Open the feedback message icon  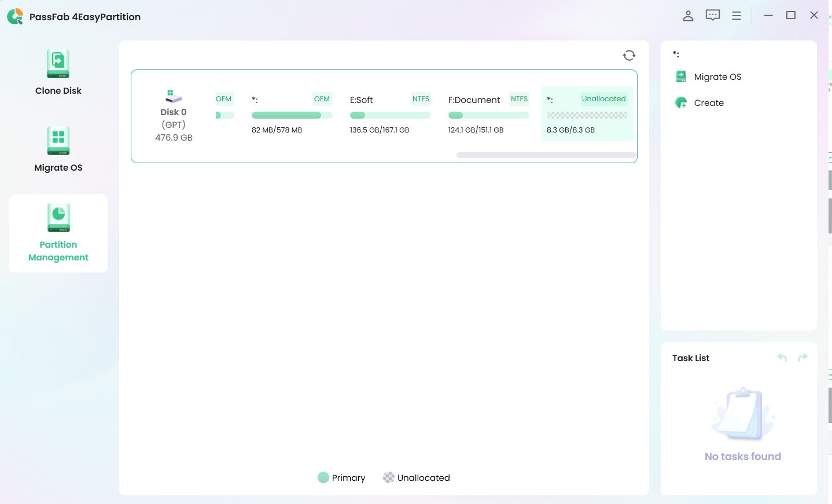pos(712,15)
